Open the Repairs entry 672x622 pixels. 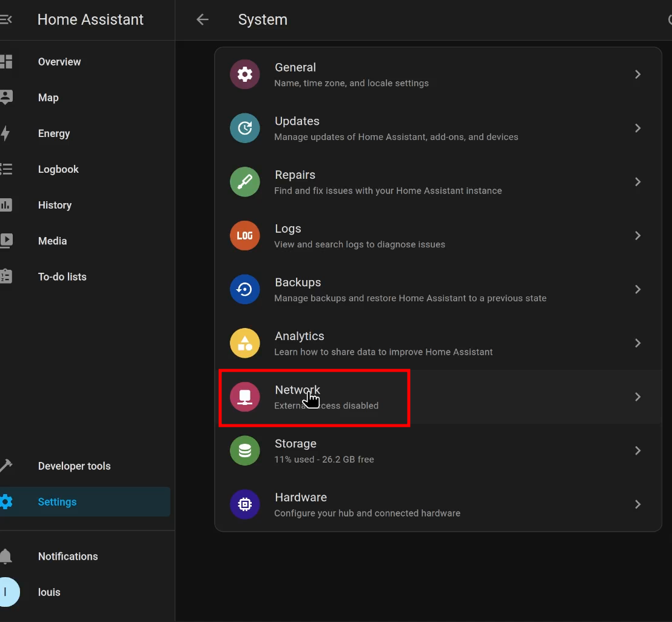pyautogui.click(x=438, y=182)
